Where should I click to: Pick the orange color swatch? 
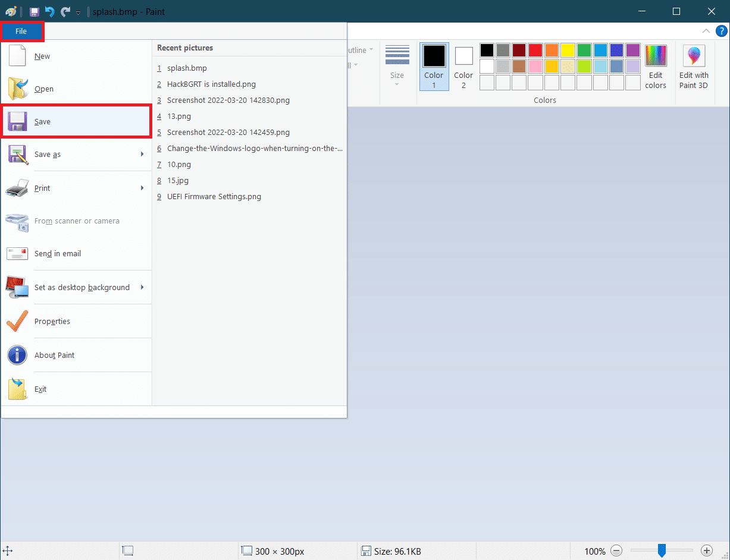pyautogui.click(x=552, y=51)
